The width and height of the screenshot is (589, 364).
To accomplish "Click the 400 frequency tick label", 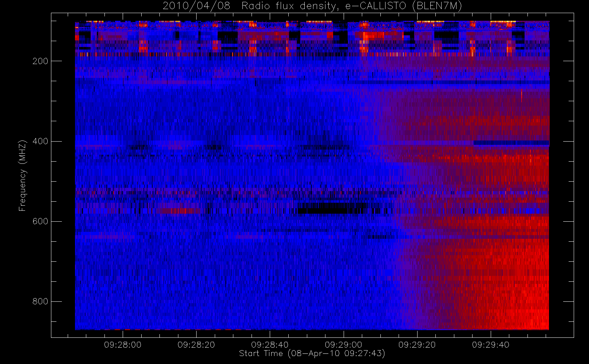I will pos(40,141).
